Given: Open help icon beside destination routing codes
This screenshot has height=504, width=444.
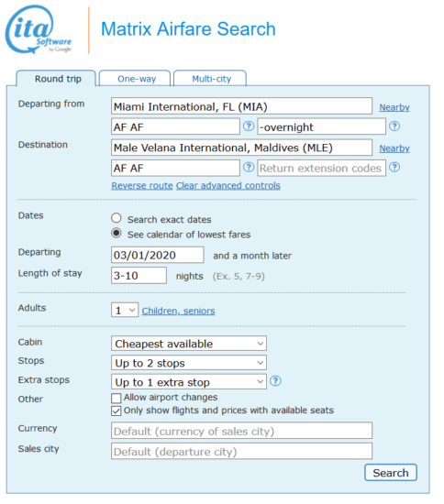Looking at the screenshot, I should tap(249, 167).
